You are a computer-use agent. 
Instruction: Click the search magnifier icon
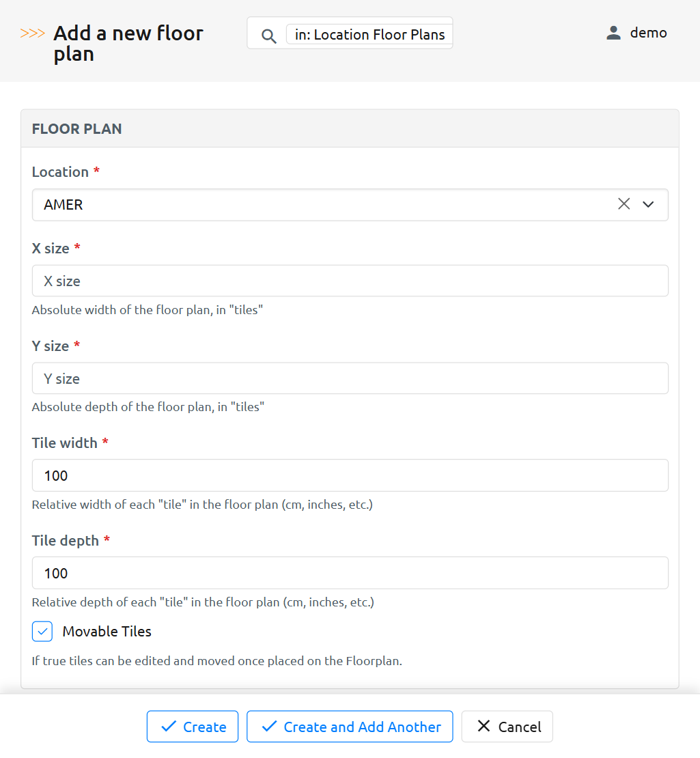[268, 35]
